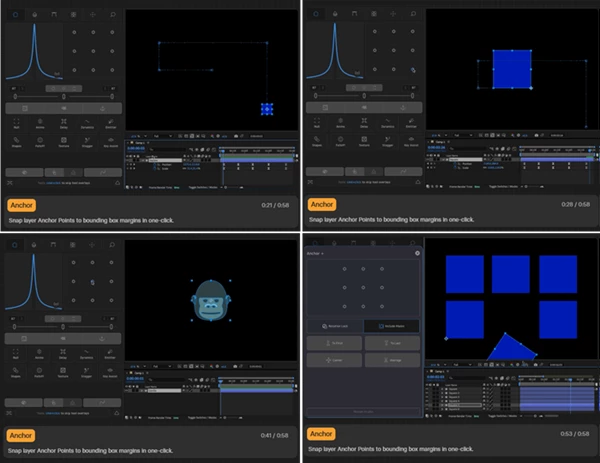Open viewer magnification dropdown in the 0:53 frame
Viewport: 600px width, 463px height.
pos(439,365)
